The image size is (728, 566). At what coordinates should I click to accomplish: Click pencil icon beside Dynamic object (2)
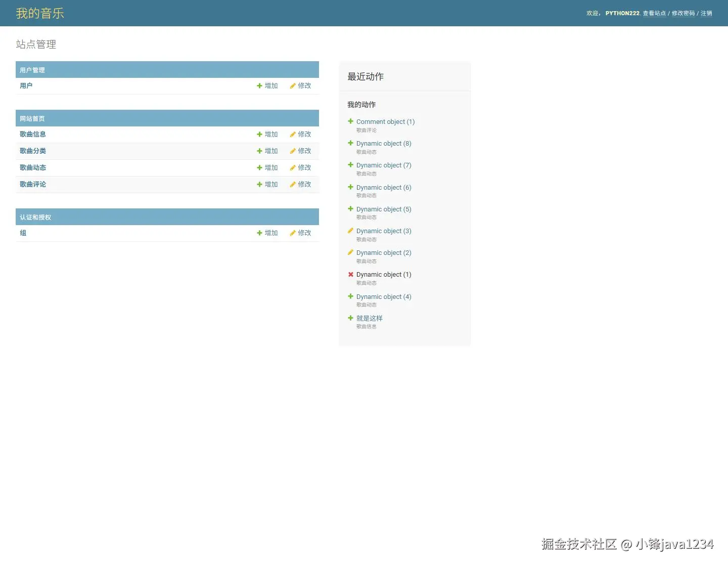(x=350, y=252)
